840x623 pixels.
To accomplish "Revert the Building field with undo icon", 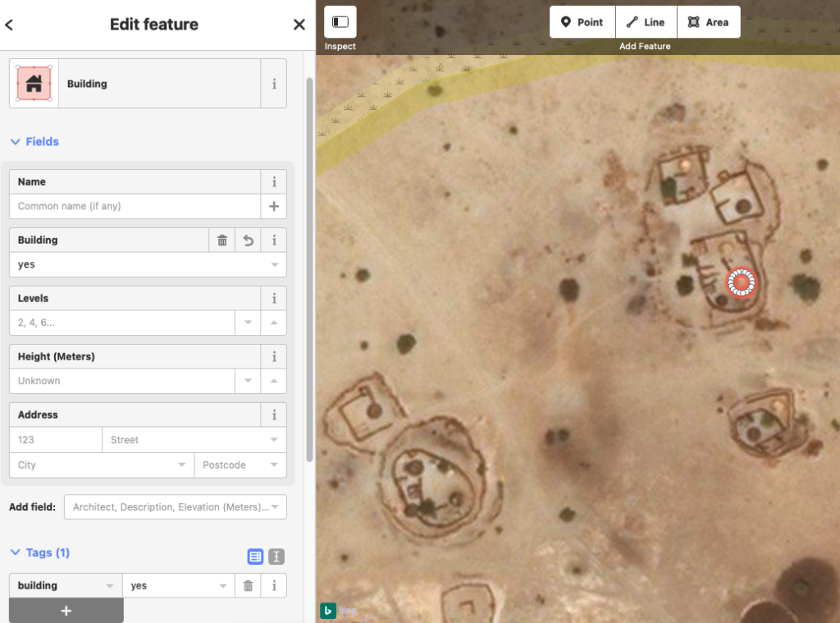I will pos(247,240).
